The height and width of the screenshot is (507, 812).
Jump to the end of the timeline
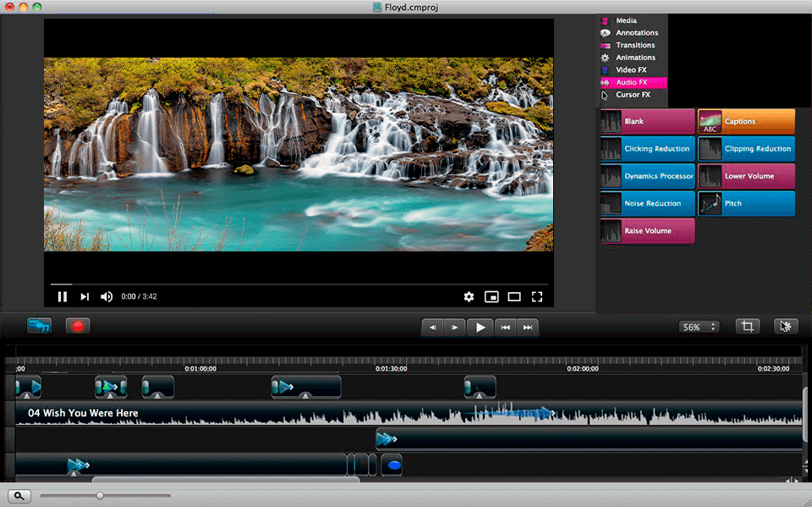[x=528, y=327]
